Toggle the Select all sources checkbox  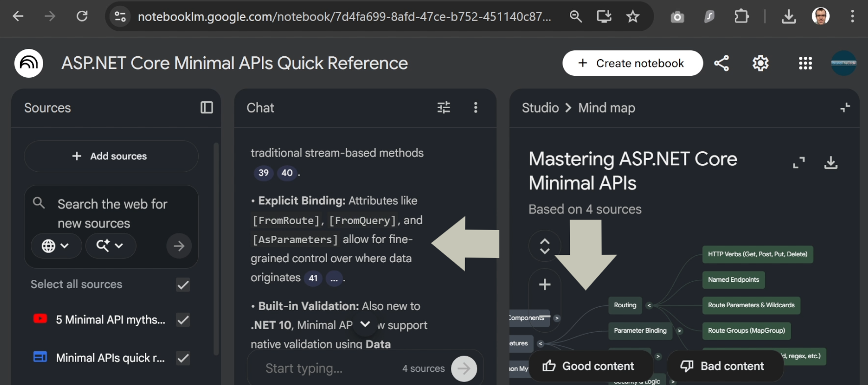[183, 285]
